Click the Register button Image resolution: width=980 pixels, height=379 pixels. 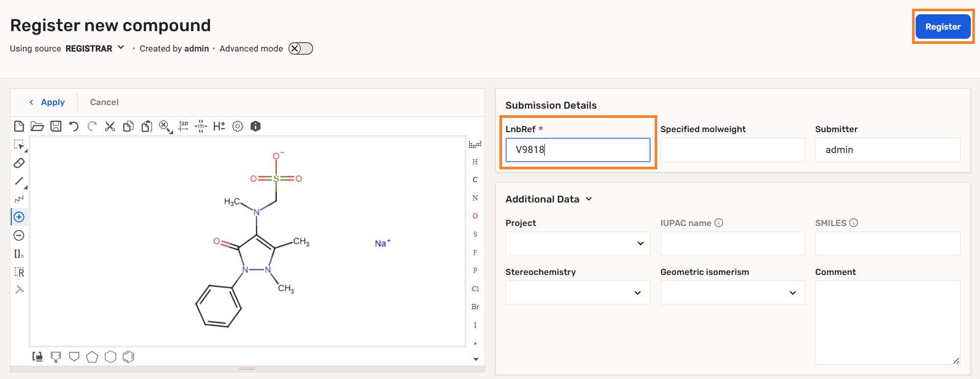943,27
